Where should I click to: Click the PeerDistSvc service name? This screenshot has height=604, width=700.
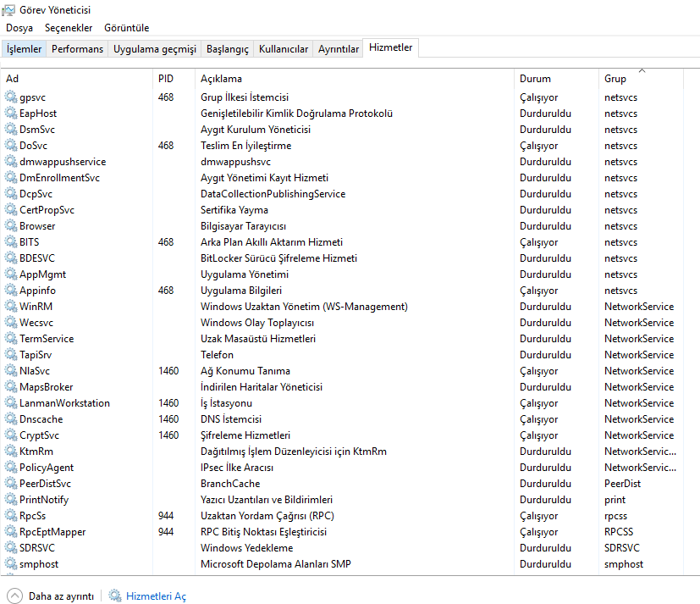[x=45, y=484]
